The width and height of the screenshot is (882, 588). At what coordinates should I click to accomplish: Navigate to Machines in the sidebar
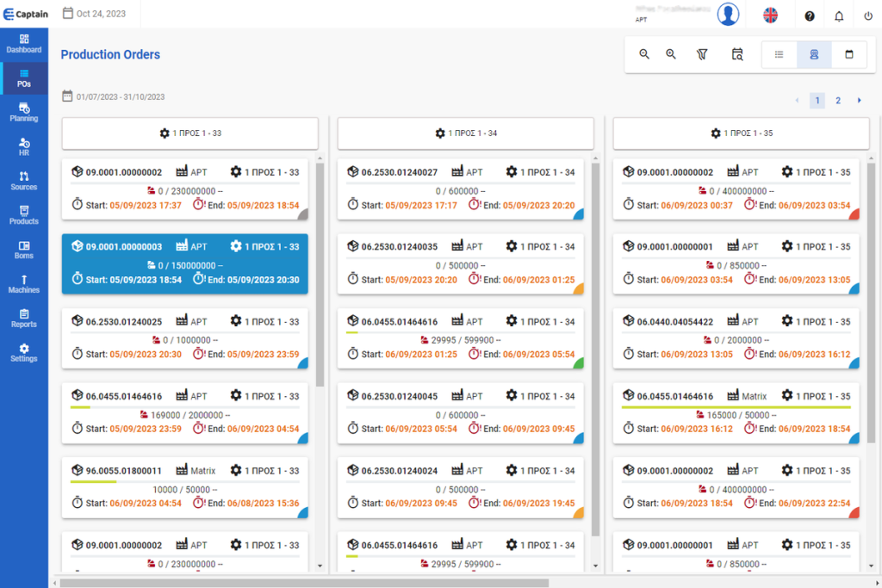(x=24, y=283)
